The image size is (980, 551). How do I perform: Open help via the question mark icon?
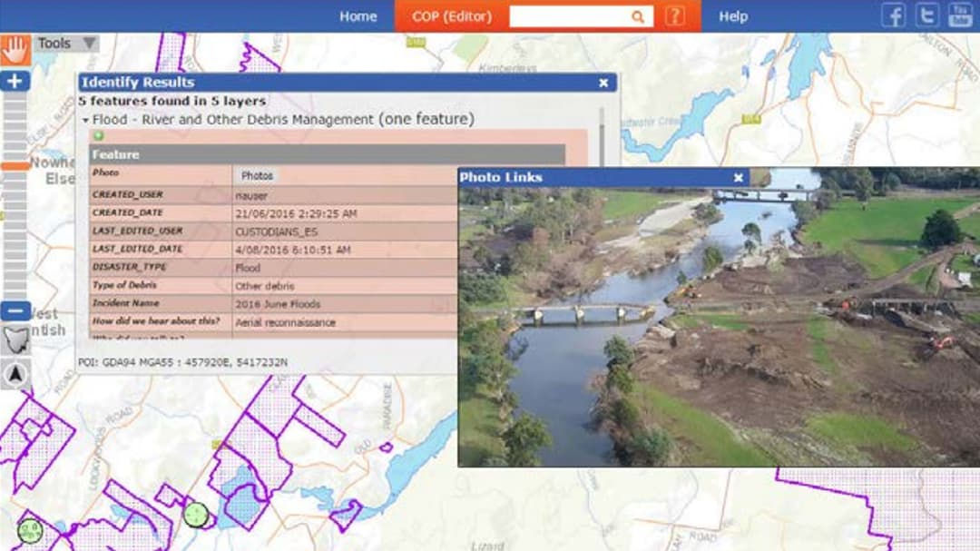pyautogui.click(x=673, y=15)
